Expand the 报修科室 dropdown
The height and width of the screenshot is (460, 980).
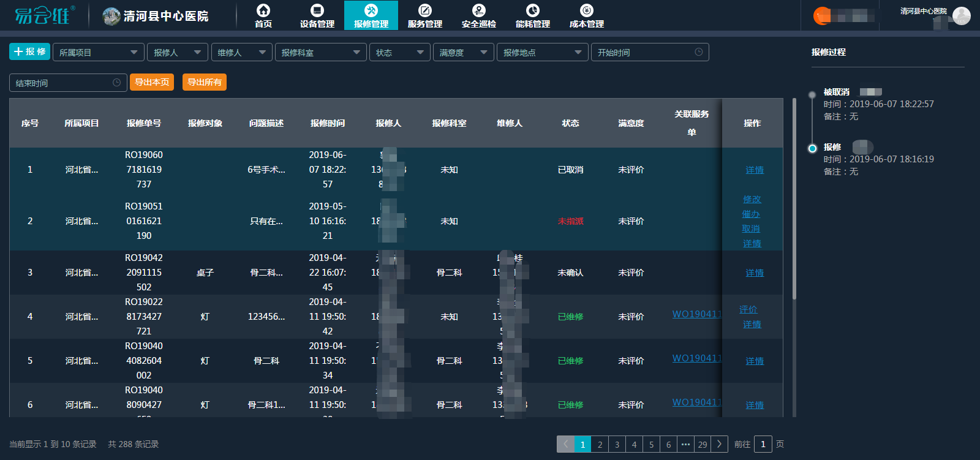click(320, 53)
